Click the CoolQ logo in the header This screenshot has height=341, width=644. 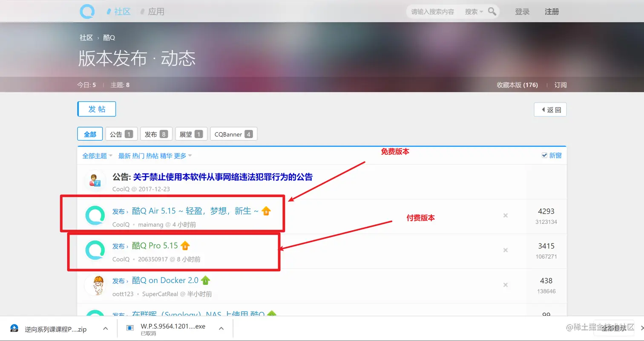87,11
